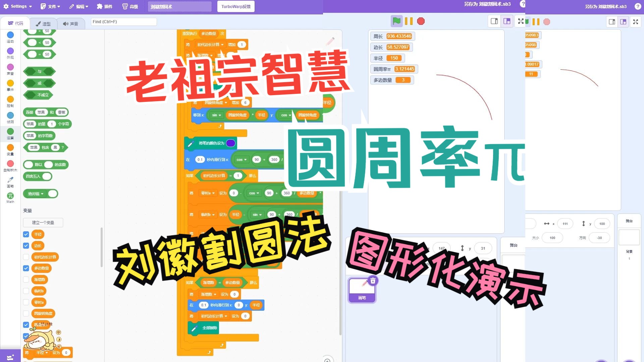Click 另存为 刘徽割圆术.sb3 in right window
Viewport: 644px width, 362px height.
click(x=606, y=6)
